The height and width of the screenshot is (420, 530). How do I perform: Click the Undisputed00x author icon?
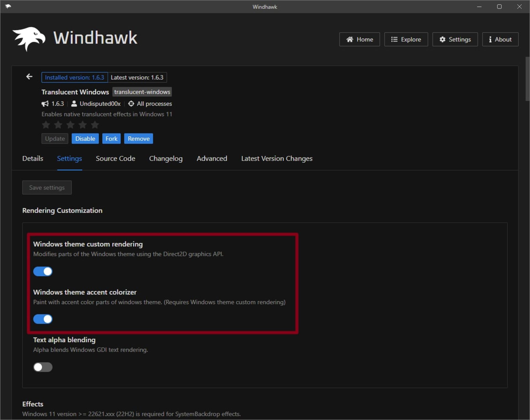74,104
